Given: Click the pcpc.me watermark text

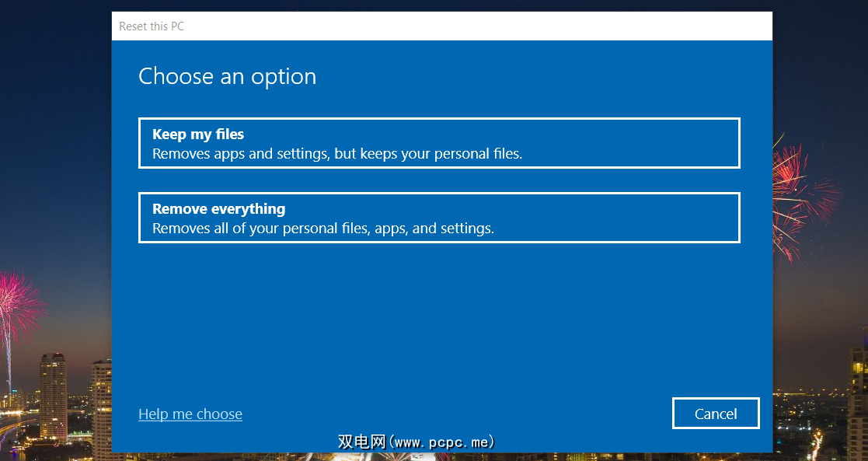Looking at the screenshot, I should click(417, 442).
